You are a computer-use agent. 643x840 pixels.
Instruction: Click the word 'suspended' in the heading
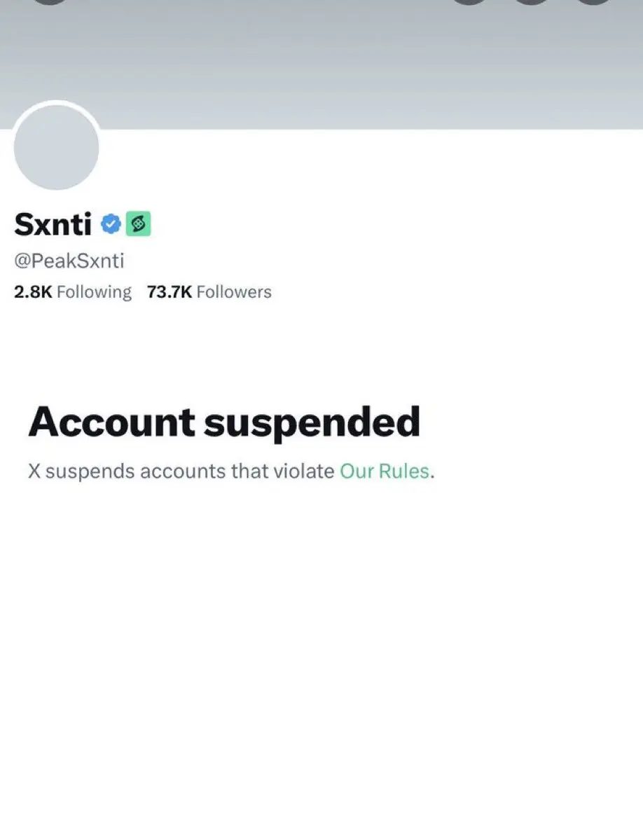pyautogui.click(x=312, y=424)
